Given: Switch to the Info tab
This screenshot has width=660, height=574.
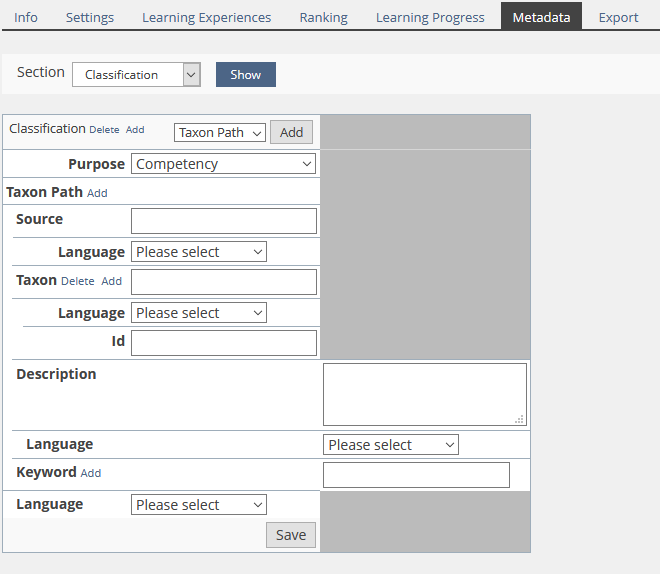Looking at the screenshot, I should [x=26, y=17].
